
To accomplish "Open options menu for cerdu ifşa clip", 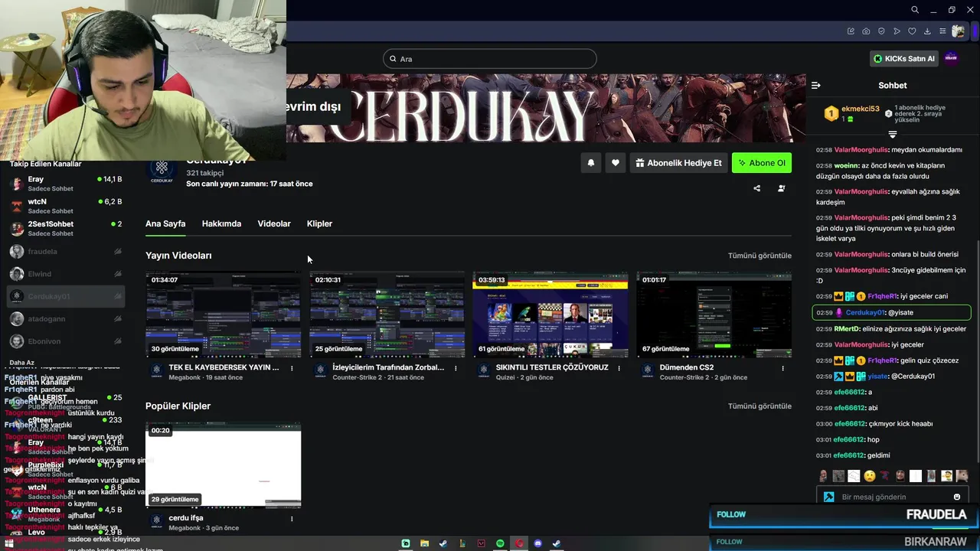I will (x=292, y=519).
